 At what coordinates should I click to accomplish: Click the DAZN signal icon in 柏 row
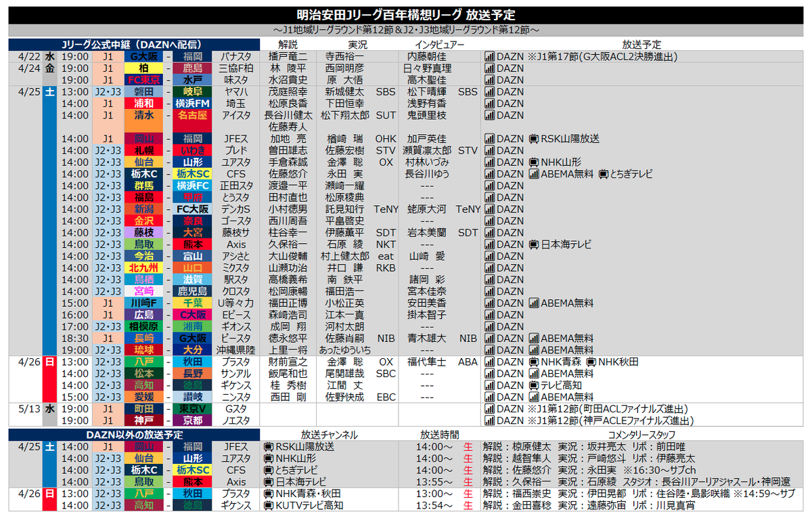[x=490, y=68]
